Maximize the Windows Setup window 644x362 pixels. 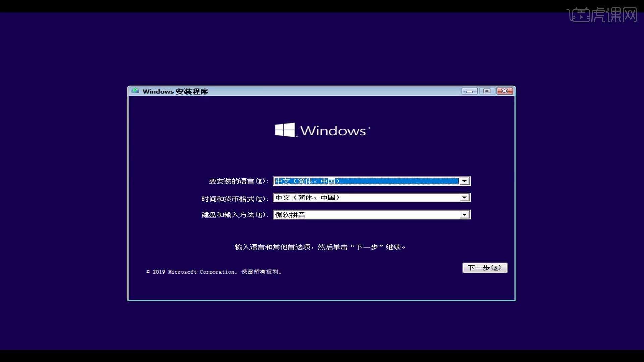(x=487, y=91)
